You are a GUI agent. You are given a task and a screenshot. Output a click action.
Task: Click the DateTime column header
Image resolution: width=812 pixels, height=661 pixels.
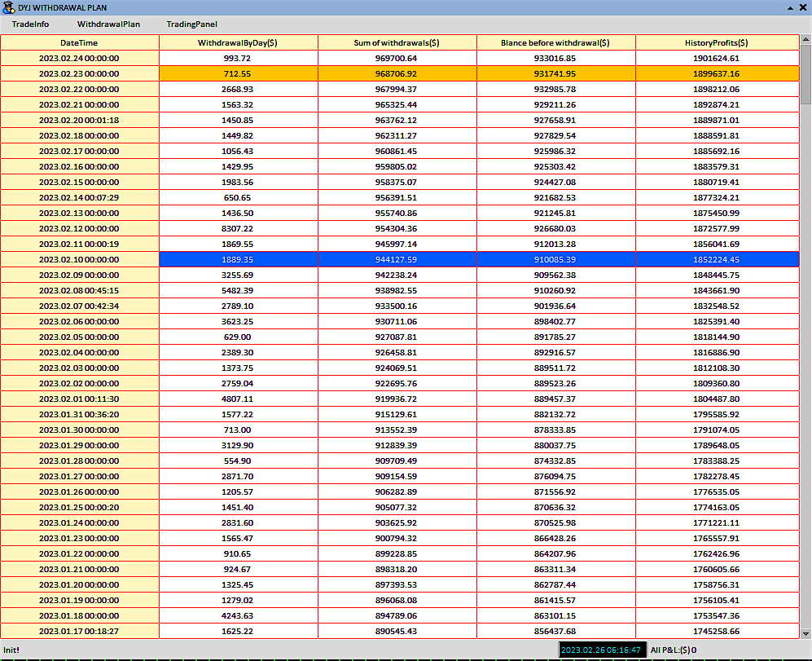coord(79,42)
